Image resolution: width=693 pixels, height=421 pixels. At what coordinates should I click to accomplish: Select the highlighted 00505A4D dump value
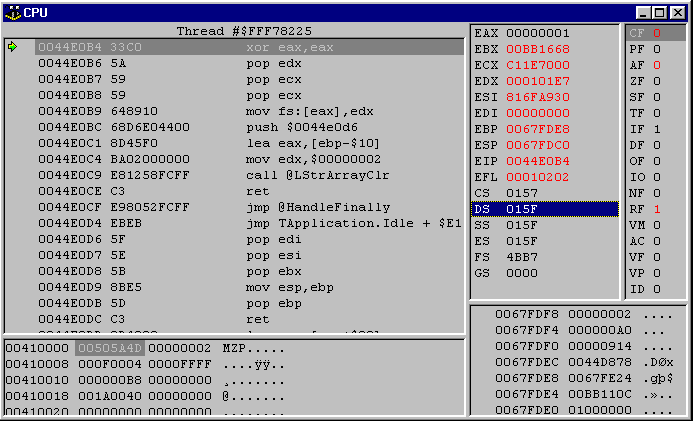[x=111, y=348]
